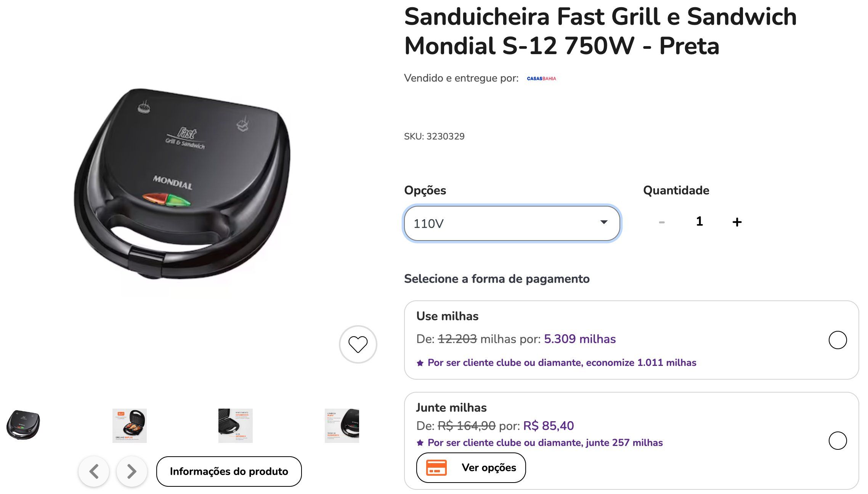Select the 'Junte milhas' payment option
Viewport: 868px width, 494px height.
click(x=838, y=441)
